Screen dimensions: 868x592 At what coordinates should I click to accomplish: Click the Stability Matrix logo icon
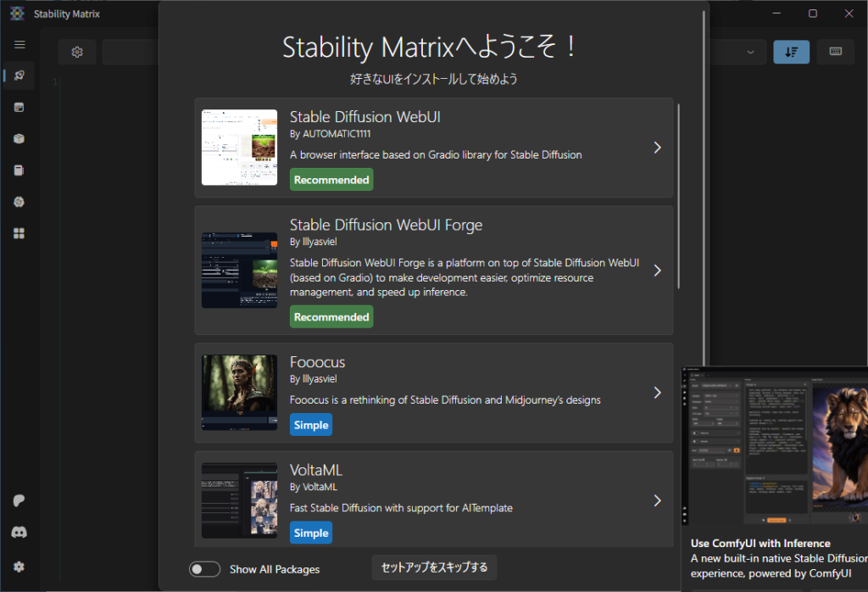[17, 14]
